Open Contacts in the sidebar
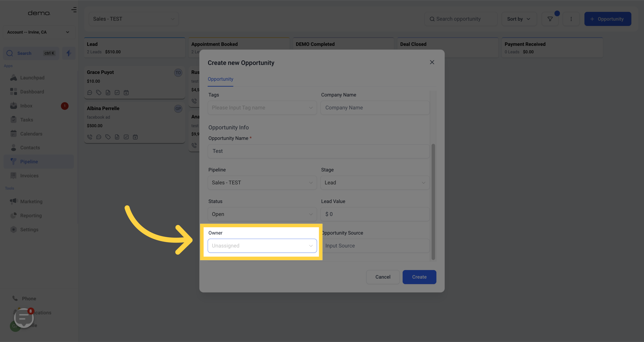 pos(30,148)
